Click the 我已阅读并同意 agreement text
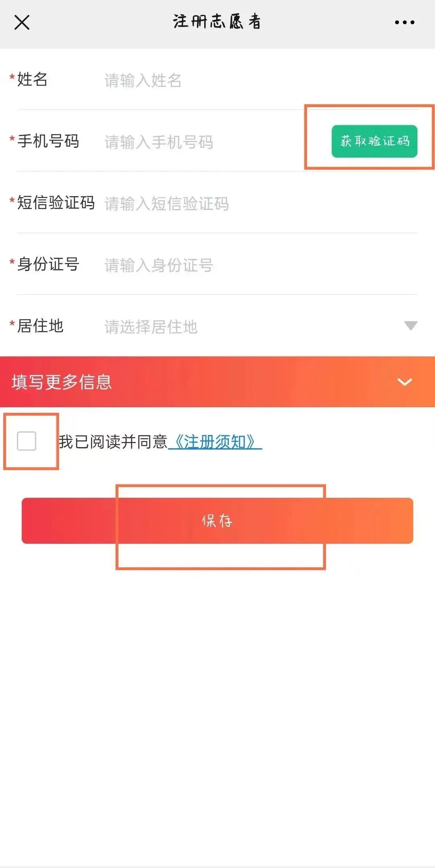This screenshot has width=435, height=868. [113, 442]
